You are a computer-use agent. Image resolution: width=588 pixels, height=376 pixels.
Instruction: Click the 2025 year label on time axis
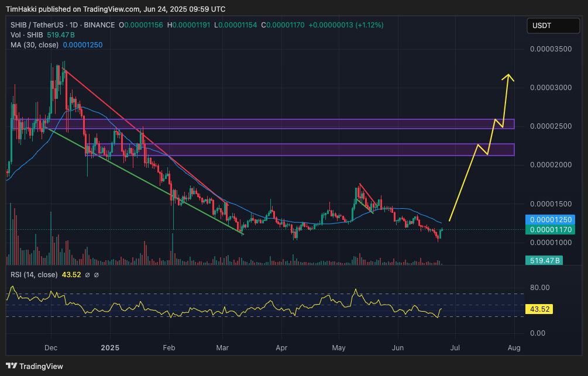[x=110, y=347]
